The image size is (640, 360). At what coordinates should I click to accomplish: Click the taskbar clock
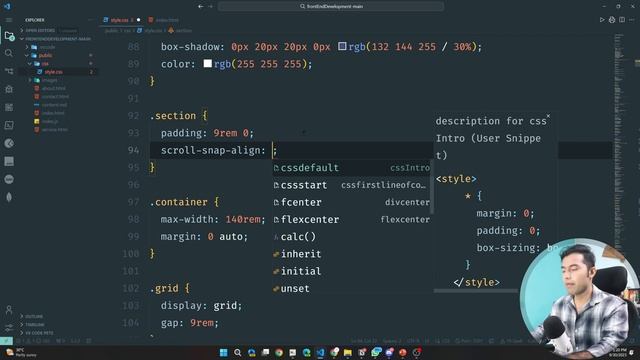click(x=619, y=353)
